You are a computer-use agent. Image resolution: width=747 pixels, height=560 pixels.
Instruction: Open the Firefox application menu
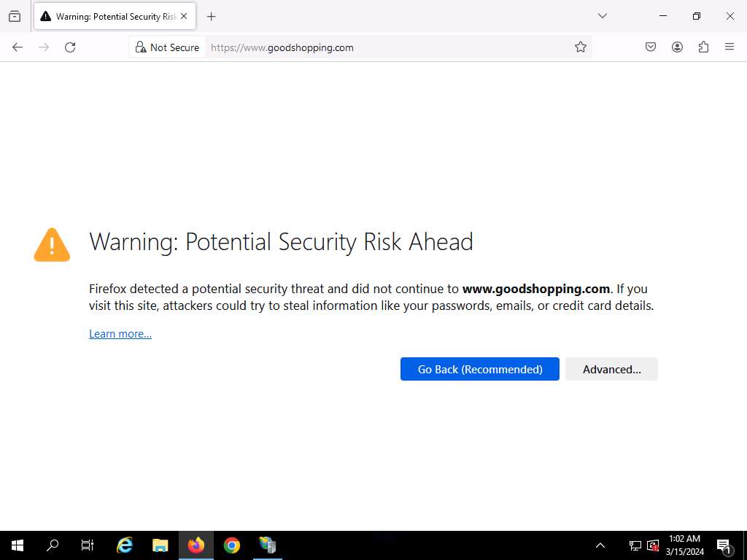[729, 47]
